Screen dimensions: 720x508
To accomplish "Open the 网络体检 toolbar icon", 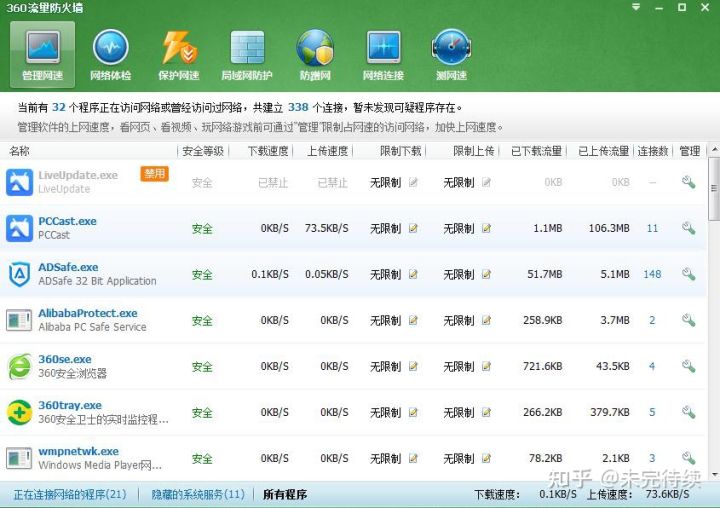I will (110, 54).
